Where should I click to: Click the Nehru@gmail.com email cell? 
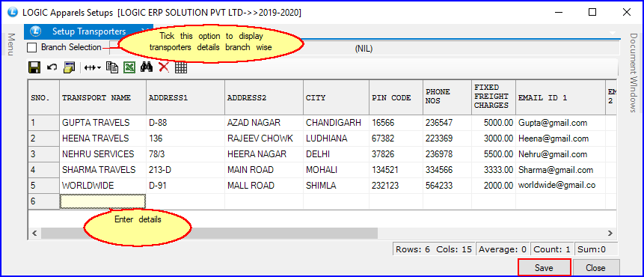[561, 154]
